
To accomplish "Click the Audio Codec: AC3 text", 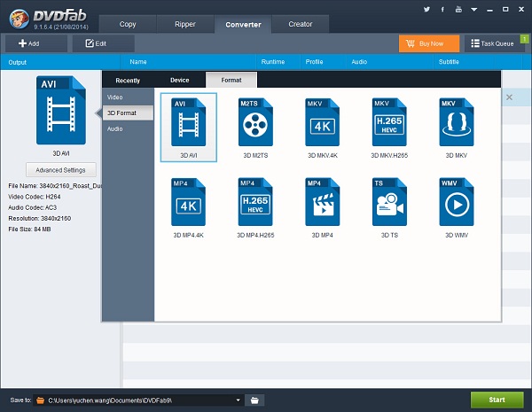I will (x=32, y=207).
